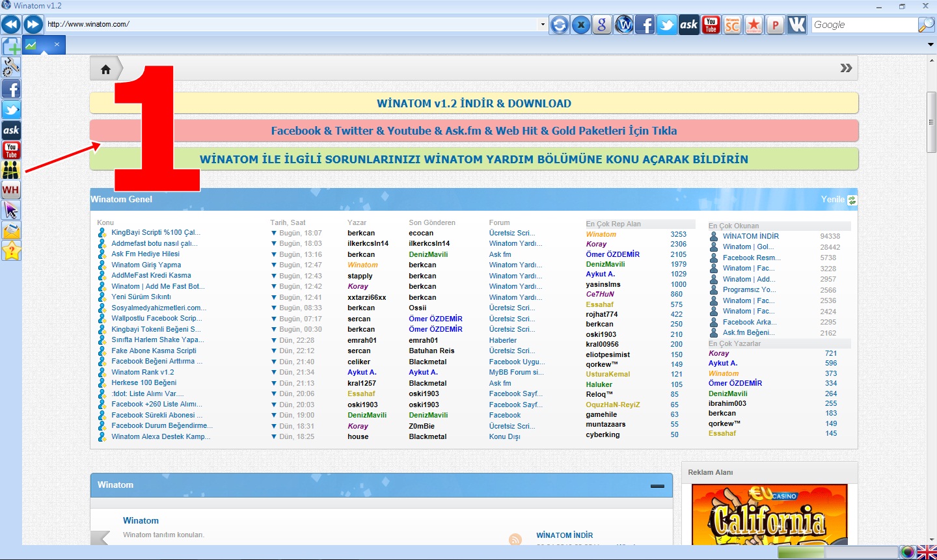
Task: Open Twitter from the top toolbar
Action: 667,25
